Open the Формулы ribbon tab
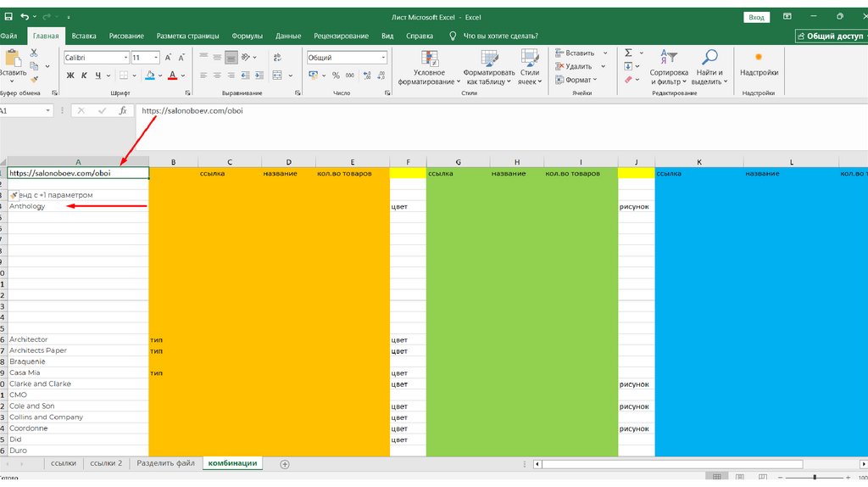The width and height of the screenshot is (868, 487). tap(247, 36)
